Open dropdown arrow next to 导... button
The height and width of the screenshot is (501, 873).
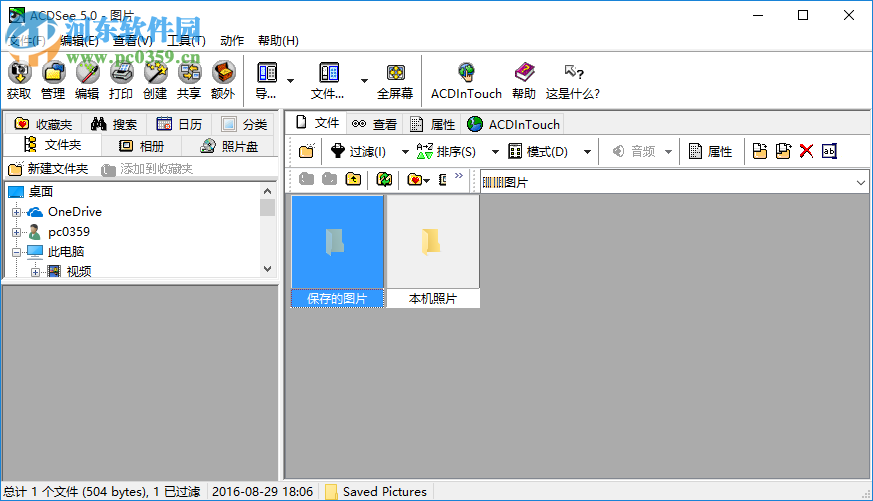pos(291,81)
